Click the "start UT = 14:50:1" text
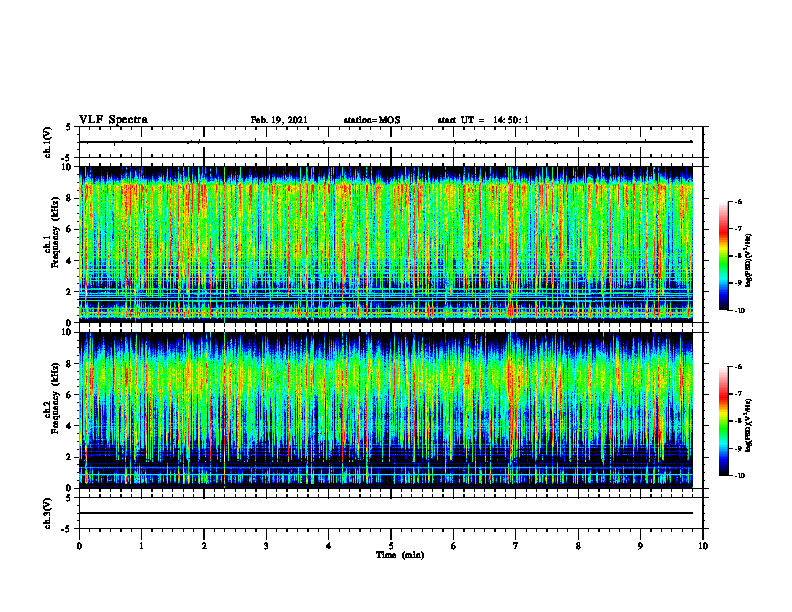 click(x=483, y=120)
